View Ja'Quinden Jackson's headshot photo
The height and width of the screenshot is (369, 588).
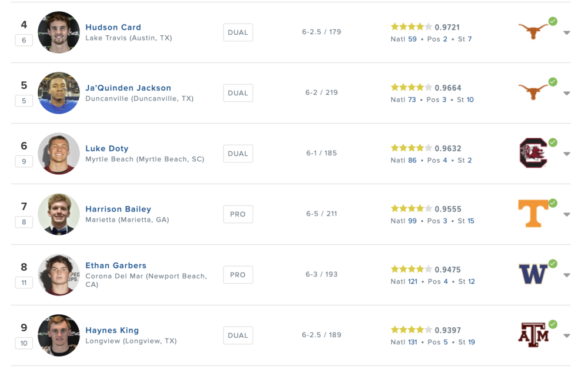point(59,93)
